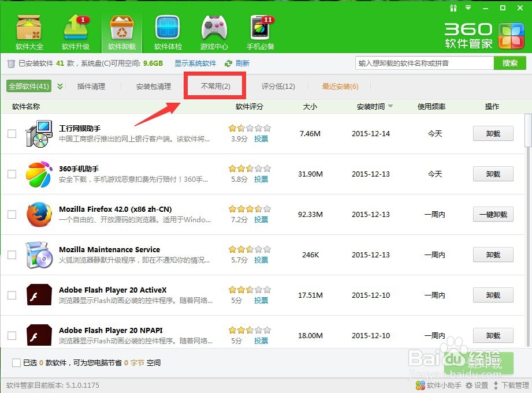The image size is (532, 393).
Task: Click the Adobe Flash Player NPAPI icon
Action: tap(39, 335)
